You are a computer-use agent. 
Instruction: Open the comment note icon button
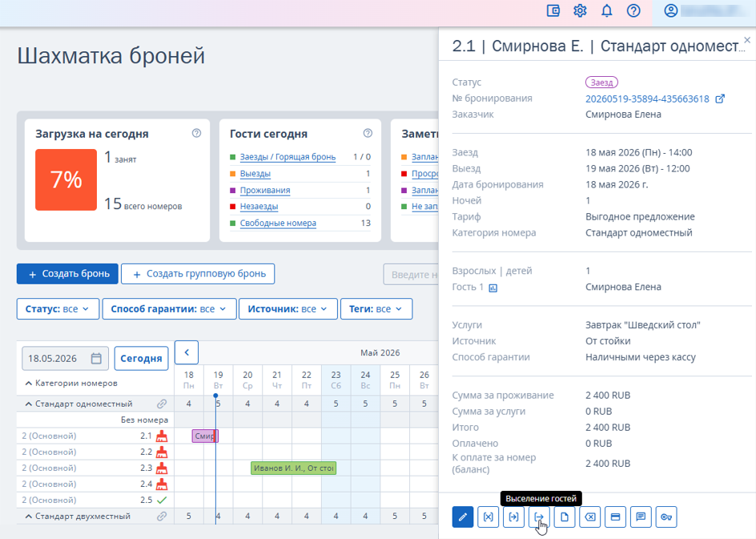[641, 517]
